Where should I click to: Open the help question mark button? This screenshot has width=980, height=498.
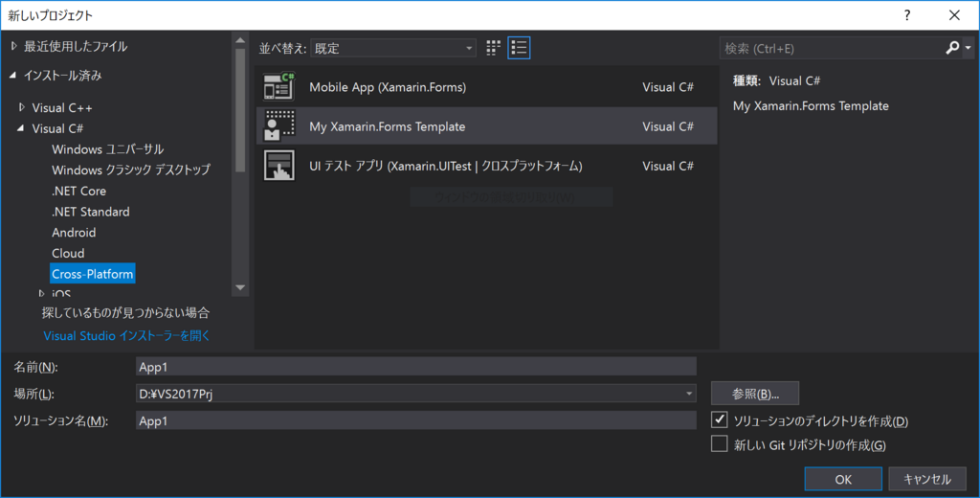point(907,15)
